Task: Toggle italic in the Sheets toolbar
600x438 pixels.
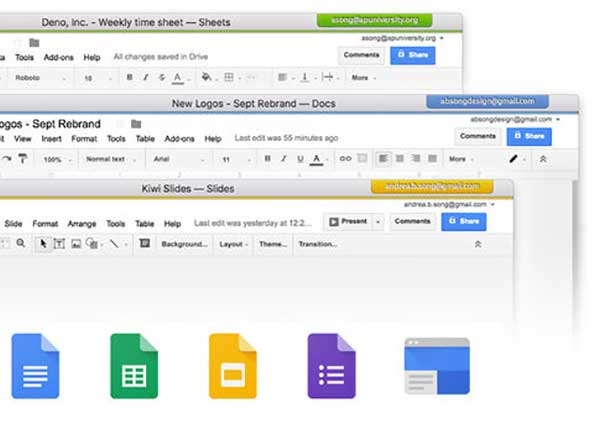Action: [145, 77]
